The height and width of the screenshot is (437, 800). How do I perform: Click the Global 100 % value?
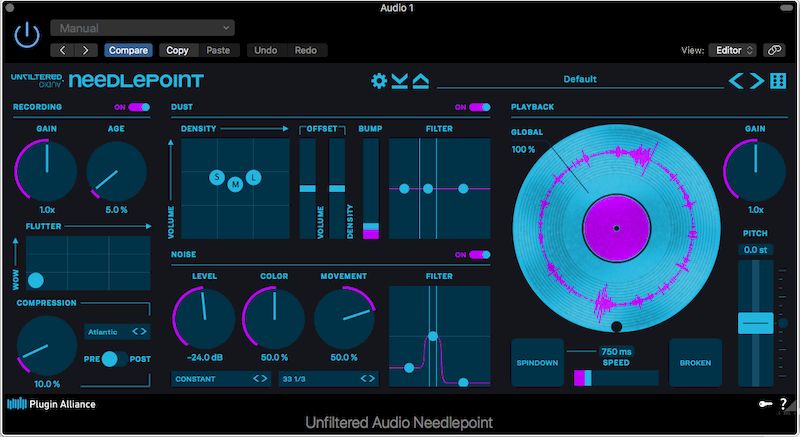[523, 149]
